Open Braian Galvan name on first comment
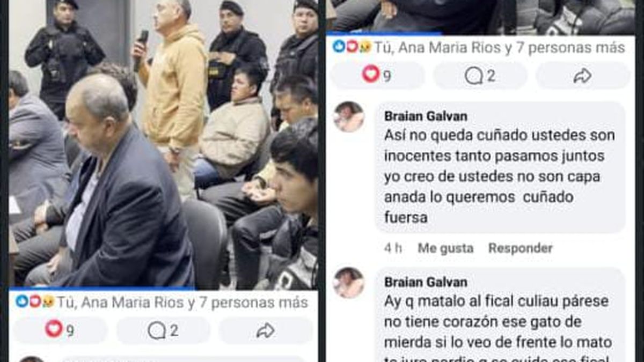The height and width of the screenshot is (362, 644). point(426,116)
